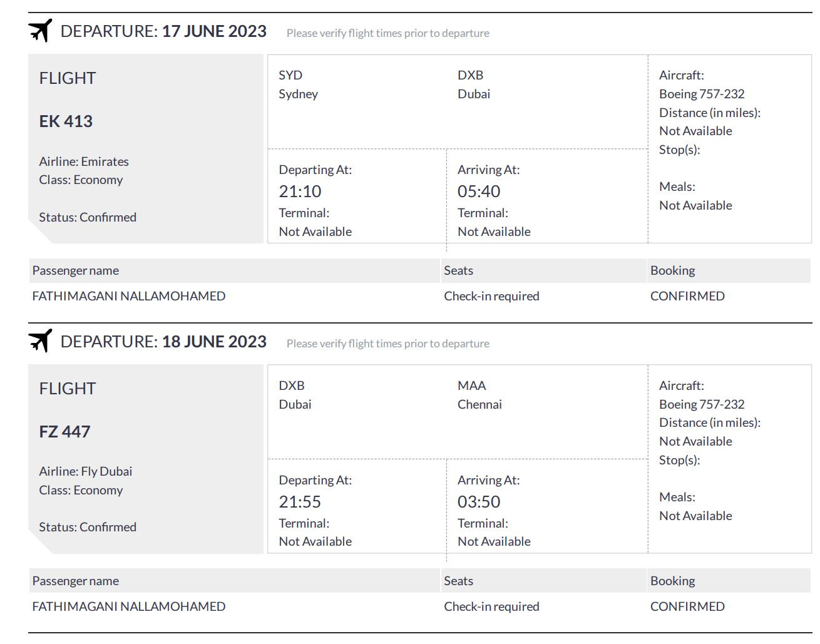Image resolution: width=820 pixels, height=644 pixels.
Task: Click the airplane icon beside 17 June departure
Action: [x=40, y=31]
